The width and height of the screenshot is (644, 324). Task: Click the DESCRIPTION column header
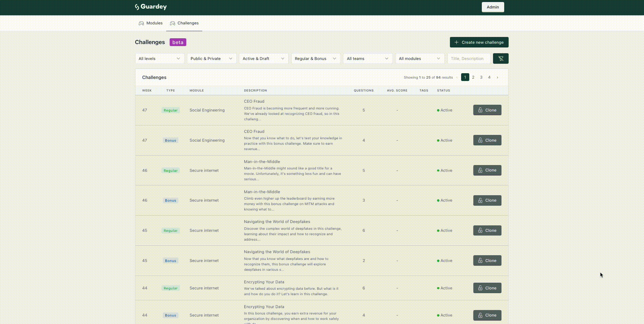coord(255,90)
